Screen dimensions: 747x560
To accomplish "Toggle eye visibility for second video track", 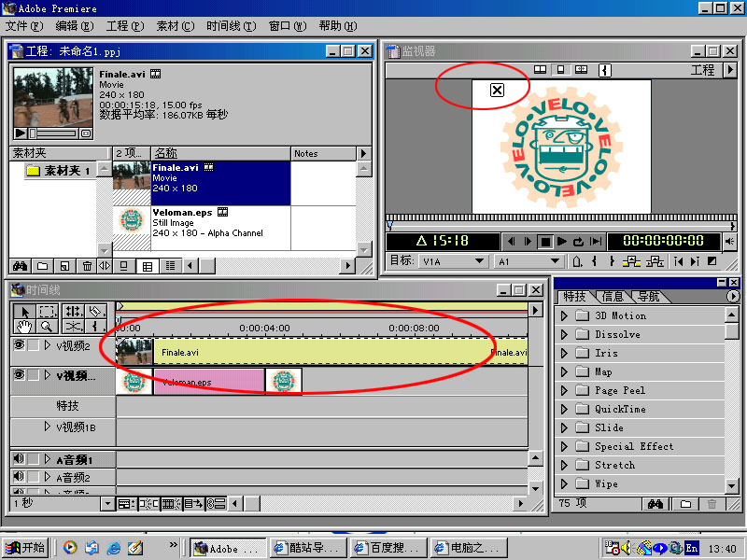I will click(x=19, y=375).
